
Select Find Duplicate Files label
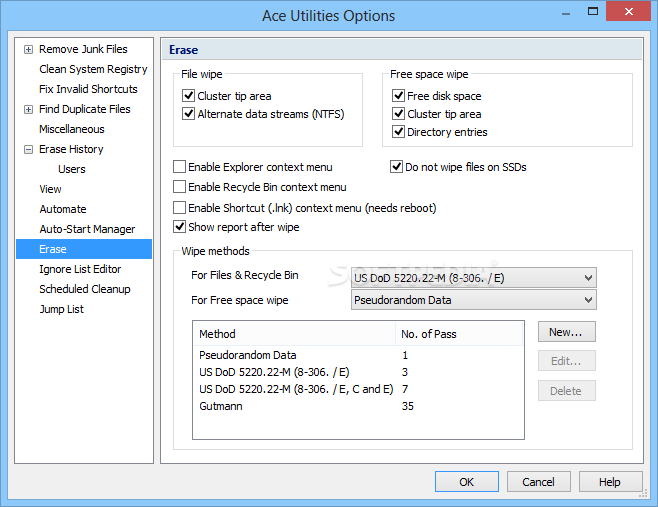(x=85, y=109)
